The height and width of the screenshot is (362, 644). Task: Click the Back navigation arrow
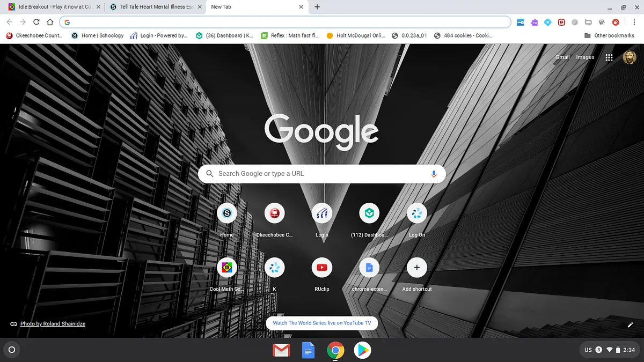(9, 22)
